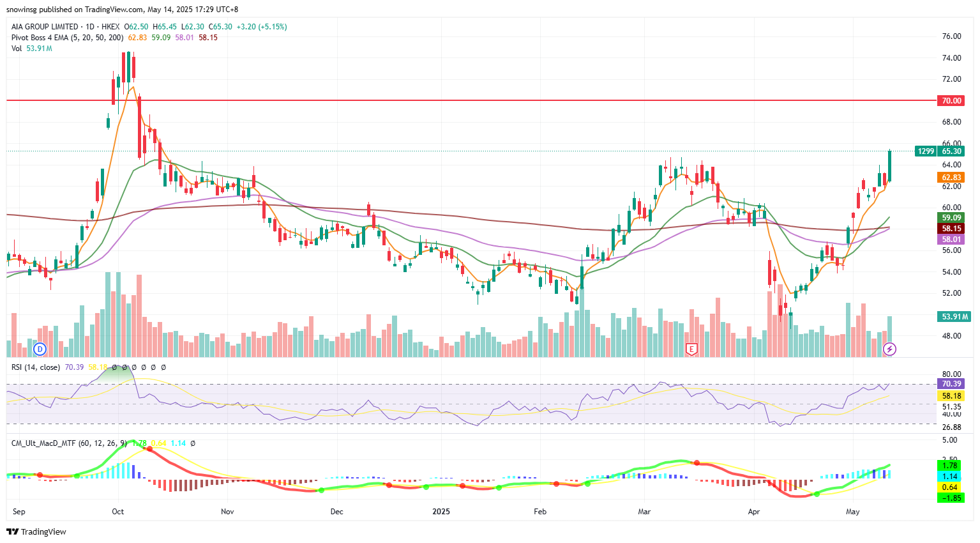The image size is (980, 543).
Task: Click the green 65.30 current price label
Action: [951, 151]
